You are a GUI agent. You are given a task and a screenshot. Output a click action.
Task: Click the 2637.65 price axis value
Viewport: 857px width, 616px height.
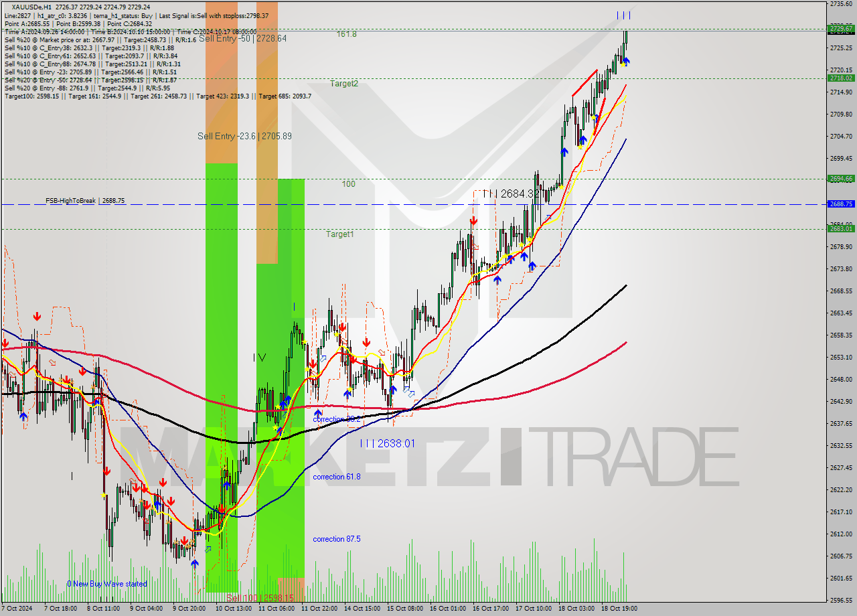point(841,423)
